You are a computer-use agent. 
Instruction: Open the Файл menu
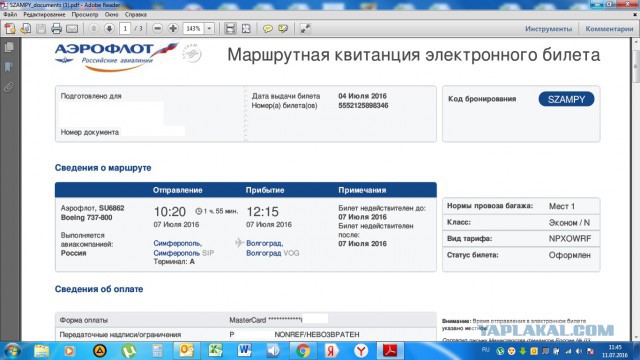click(x=10, y=14)
